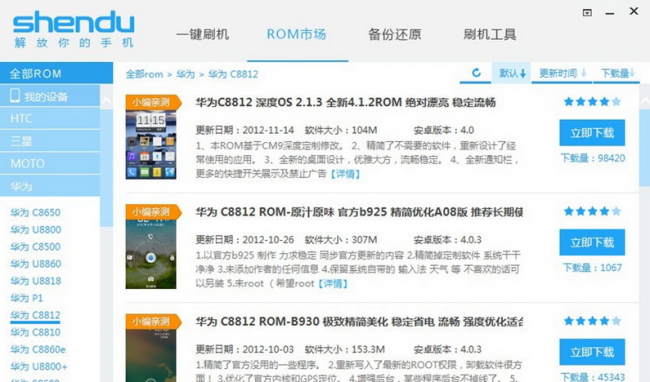Switch to the ROM市场 tab
The image size is (650, 382).
pos(296,34)
